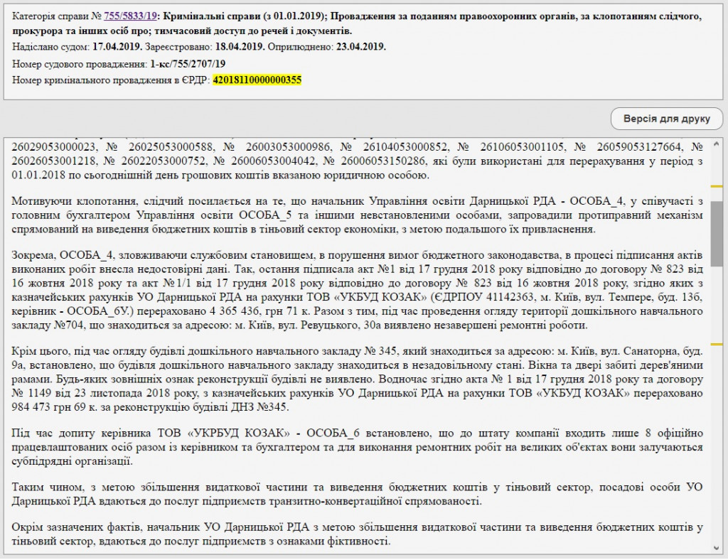Viewport: 728px width, 560px height.
Task: Click the publication date 23.04.2019
Action: tap(360, 47)
